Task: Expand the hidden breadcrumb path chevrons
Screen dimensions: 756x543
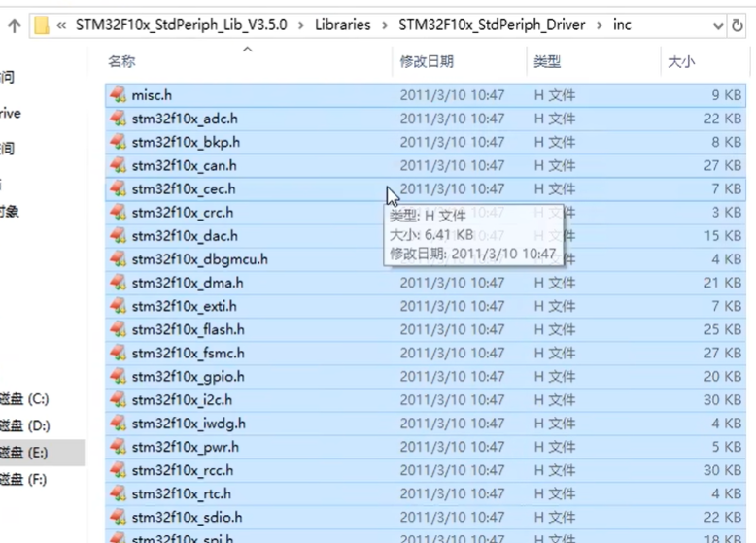Action: [x=61, y=25]
